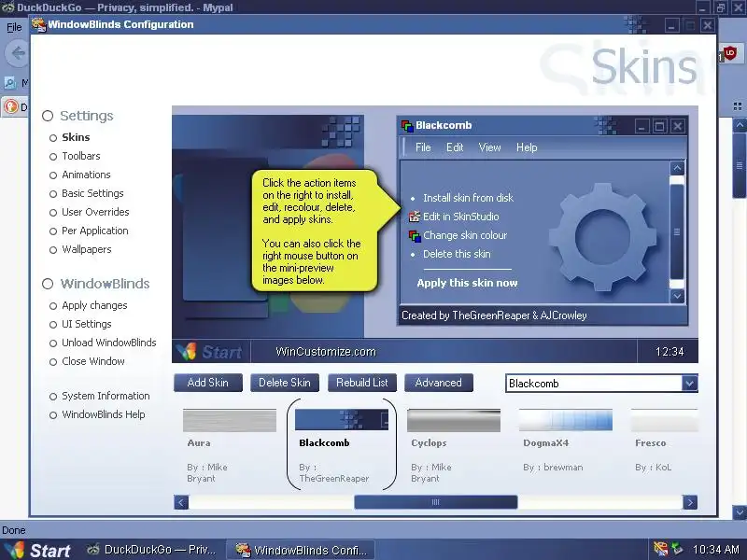Image resolution: width=747 pixels, height=560 pixels.
Task: Open the Wallpapers section
Action: tap(86, 249)
